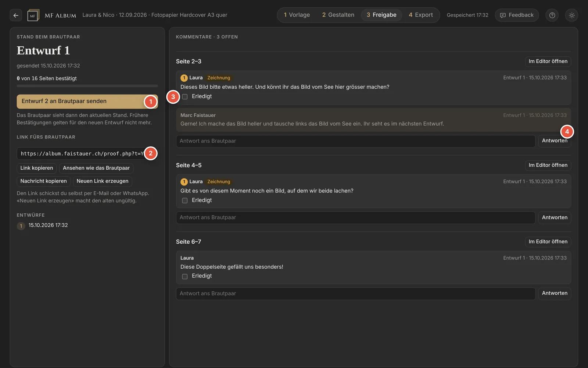588x368 pixels.
Task: Click Ansehen wie das Brautpaar
Action: point(96,168)
